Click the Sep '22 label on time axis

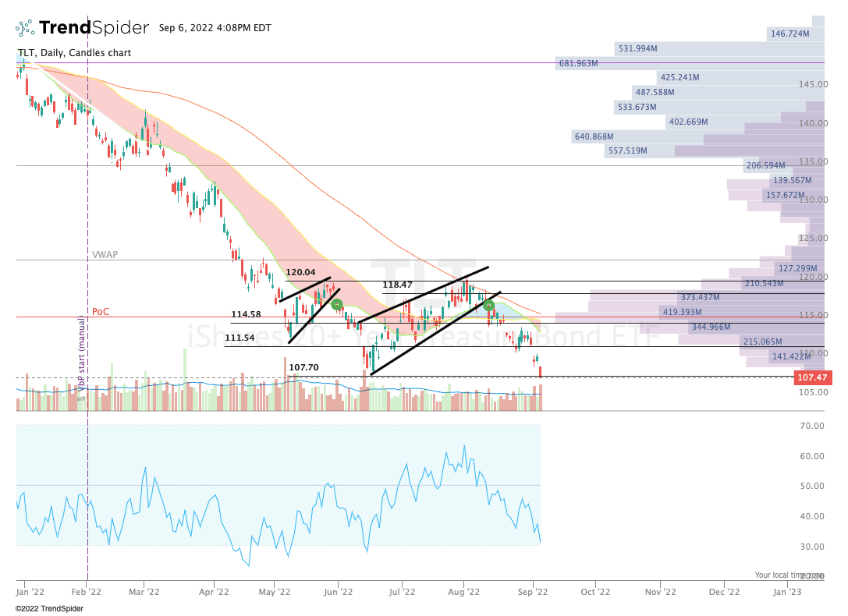(534, 592)
